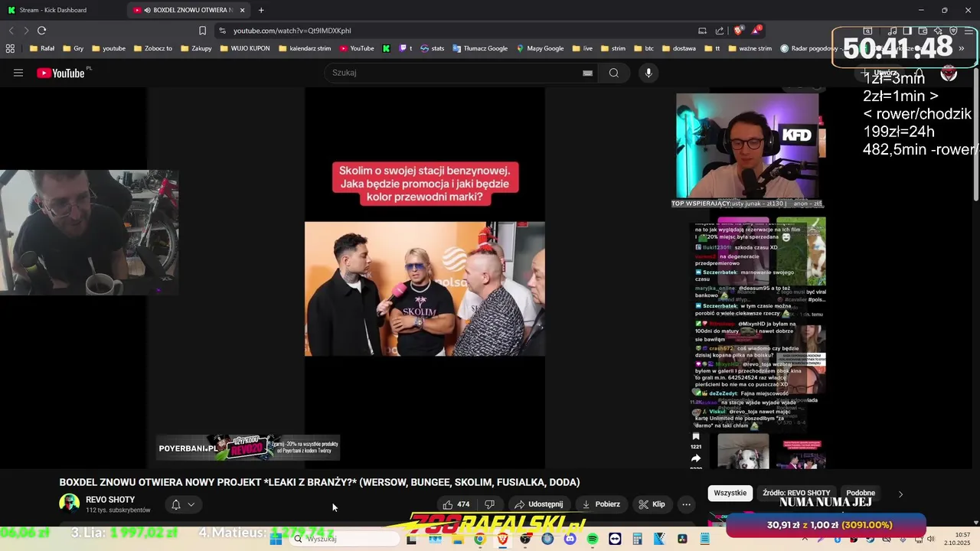980x551 pixels.
Task: Open the Tłumacz Google bookmark
Action: [479, 48]
